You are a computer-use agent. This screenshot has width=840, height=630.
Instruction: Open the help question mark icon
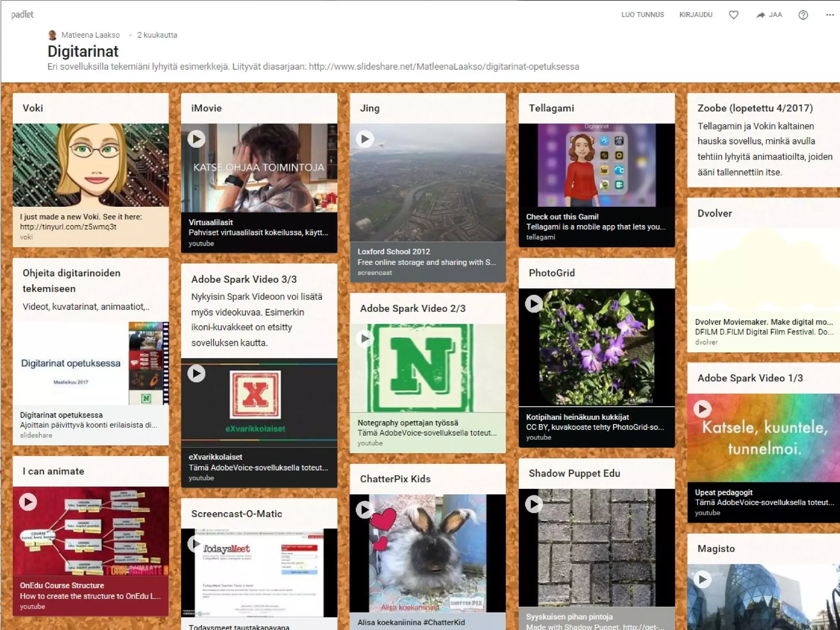803,15
